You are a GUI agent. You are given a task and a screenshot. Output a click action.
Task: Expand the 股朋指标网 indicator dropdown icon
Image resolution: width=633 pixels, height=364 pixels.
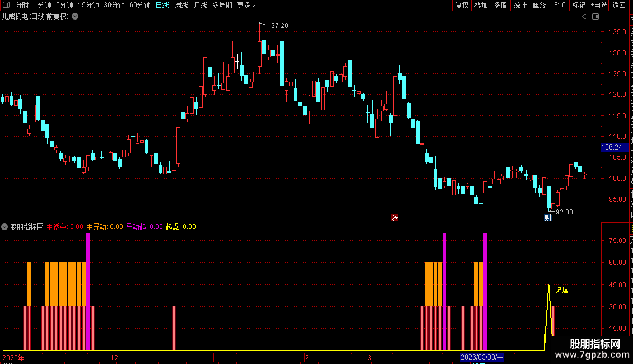(4, 227)
